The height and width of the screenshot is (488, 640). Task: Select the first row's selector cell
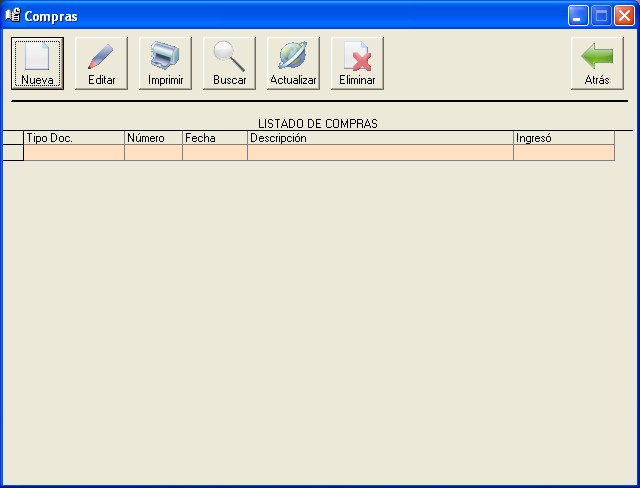(x=13, y=153)
